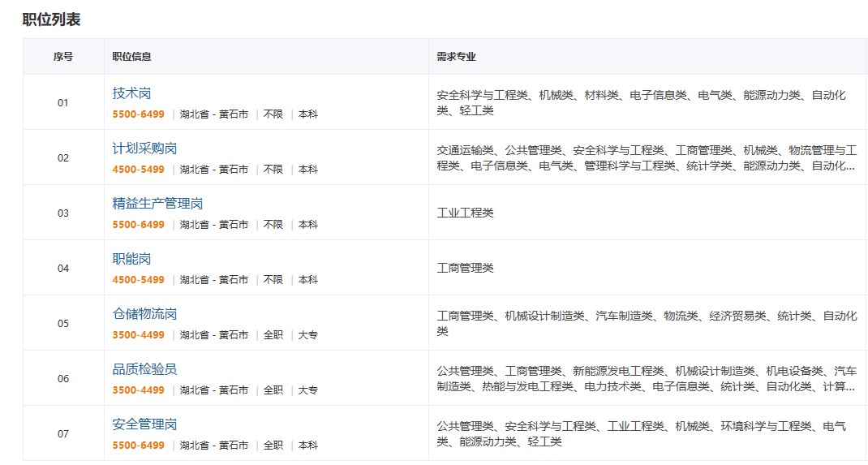Open the 技术岗 job posting

pos(131,93)
